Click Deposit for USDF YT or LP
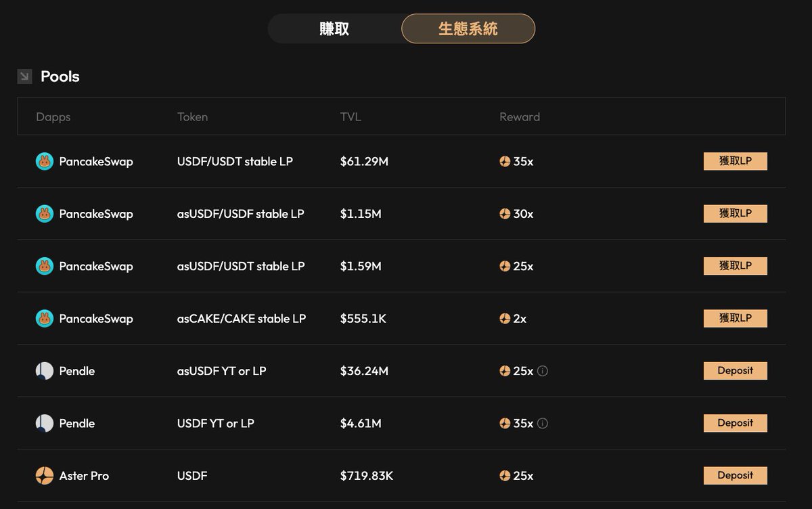The height and width of the screenshot is (509, 812). point(736,423)
